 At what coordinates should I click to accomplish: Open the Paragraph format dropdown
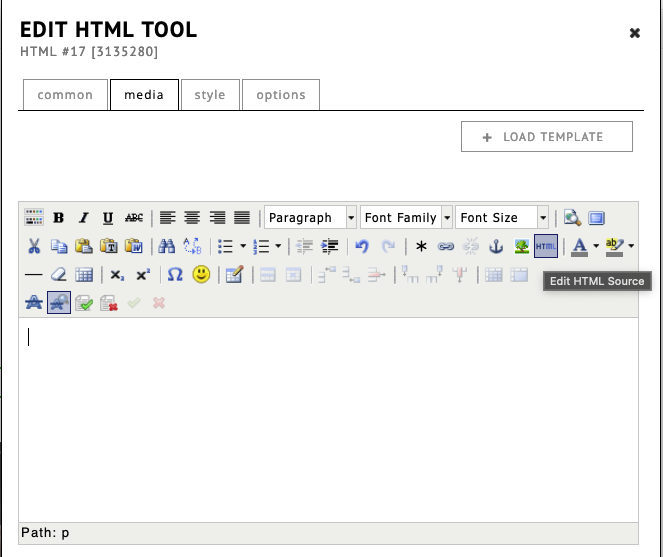point(310,218)
